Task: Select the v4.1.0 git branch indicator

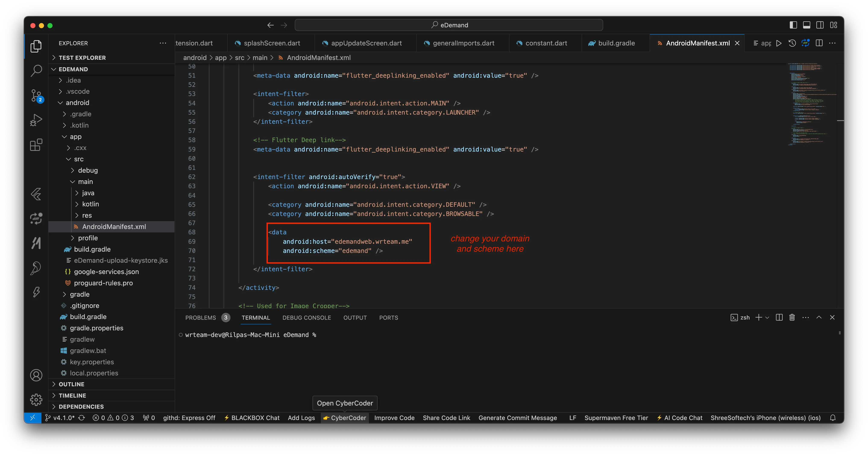Action: click(60, 418)
